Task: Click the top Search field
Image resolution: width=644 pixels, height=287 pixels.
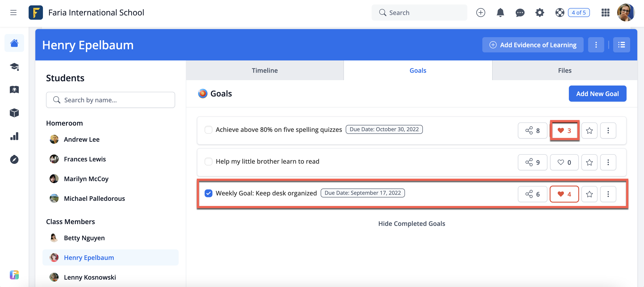Action: (x=419, y=13)
